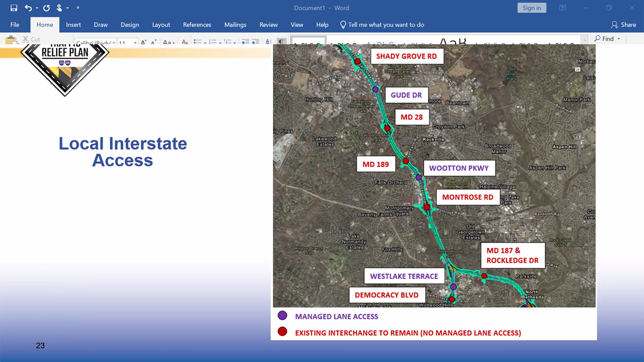Toggle Touch/Mouse mode icon
This screenshot has height=362, width=644.
[x=59, y=8]
